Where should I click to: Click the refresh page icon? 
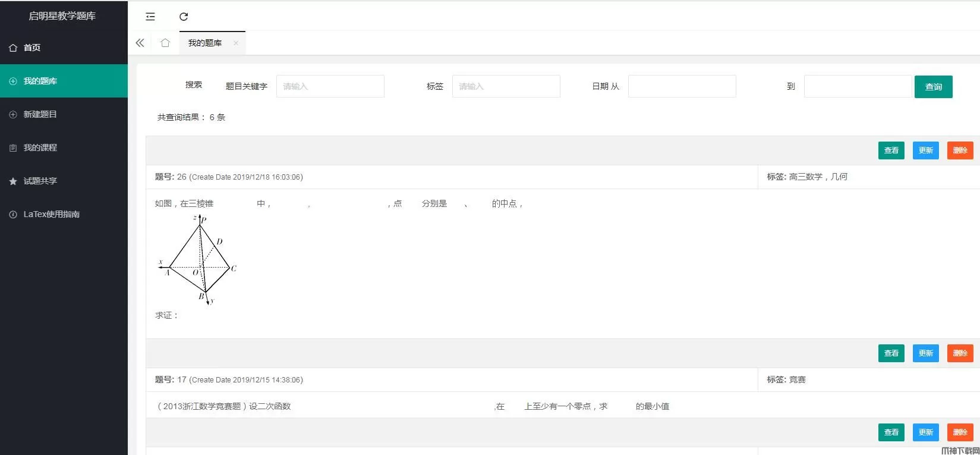pyautogui.click(x=184, y=17)
